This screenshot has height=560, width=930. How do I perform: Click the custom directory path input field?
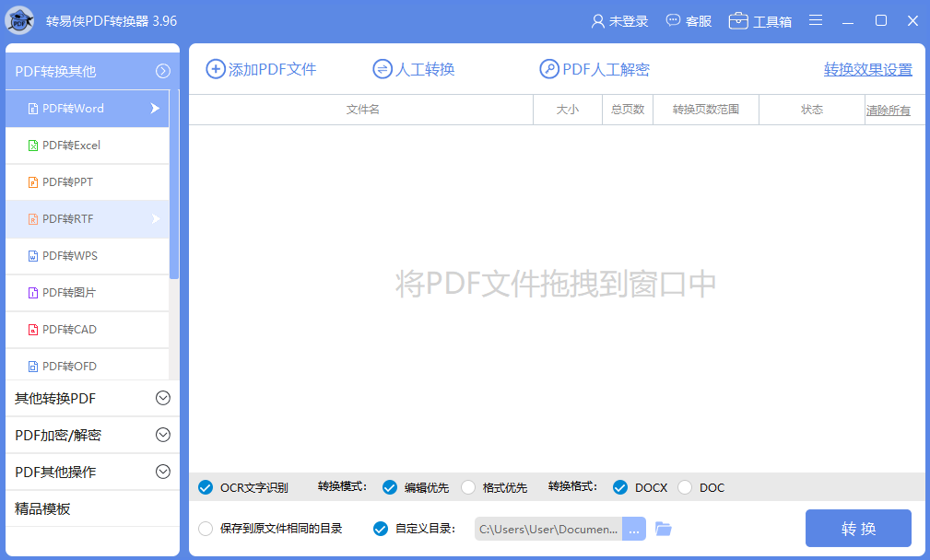[x=544, y=529]
